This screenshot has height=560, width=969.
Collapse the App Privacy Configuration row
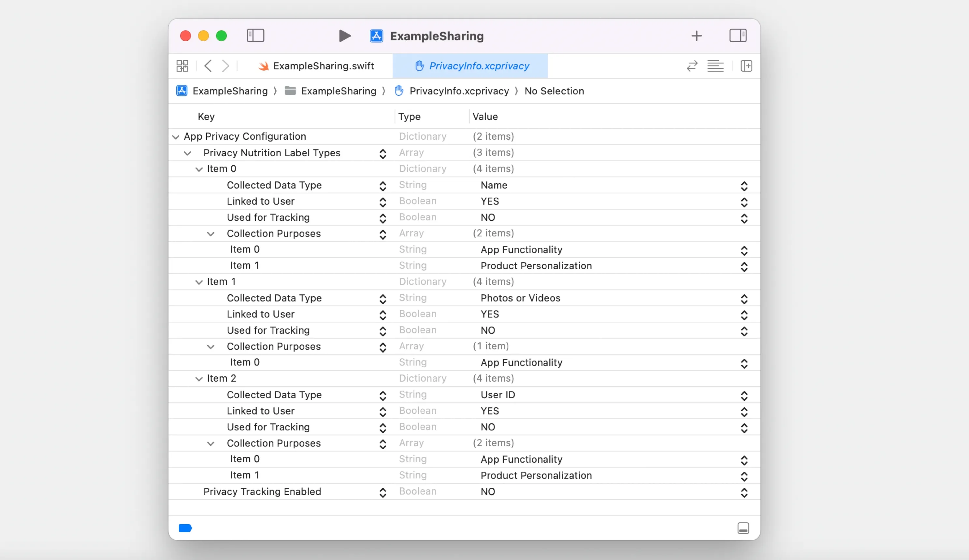pyautogui.click(x=176, y=137)
